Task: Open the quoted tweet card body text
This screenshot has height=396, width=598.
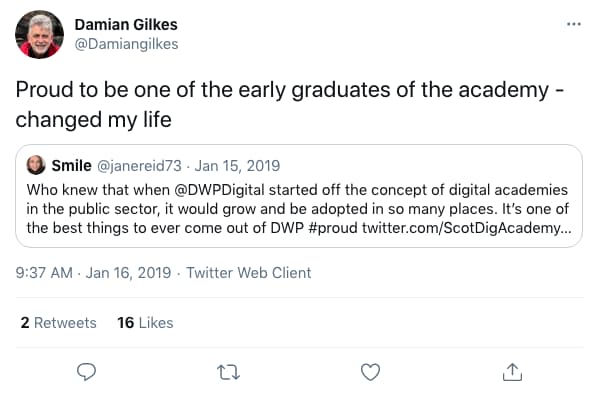Action: pyautogui.click(x=299, y=209)
